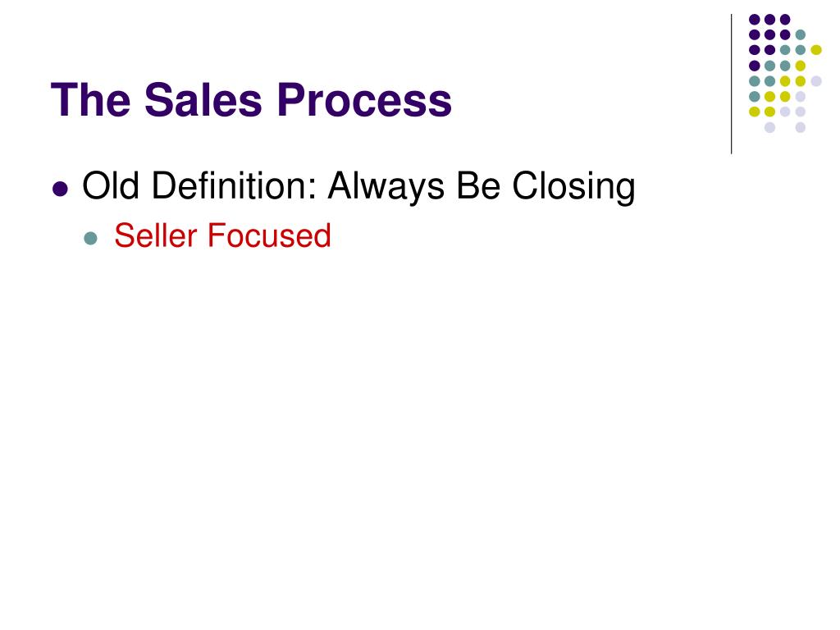The image size is (840, 630).
Task: Click the teal bullet before "Seller Focused"
Action: pyautogui.click(x=91, y=238)
